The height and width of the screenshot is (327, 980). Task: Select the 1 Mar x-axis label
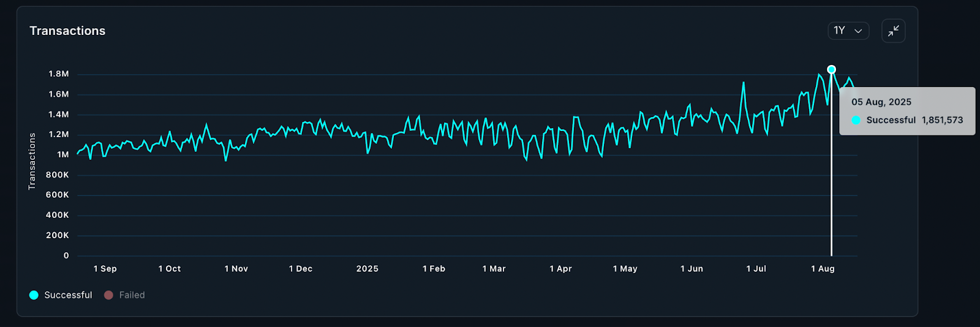(x=494, y=269)
